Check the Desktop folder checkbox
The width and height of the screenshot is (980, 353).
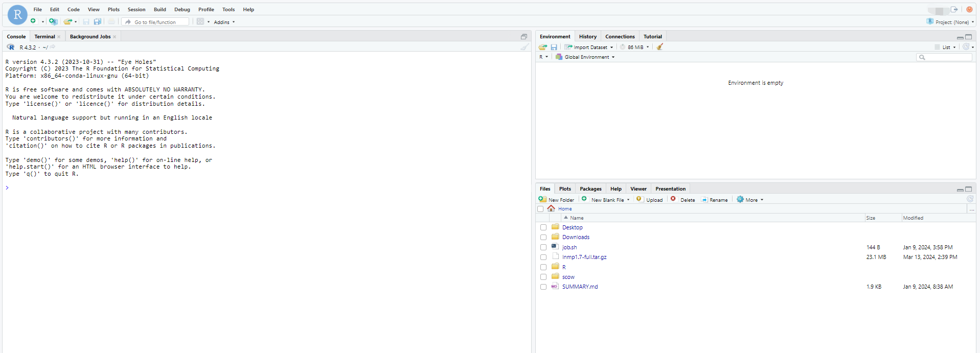click(543, 227)
